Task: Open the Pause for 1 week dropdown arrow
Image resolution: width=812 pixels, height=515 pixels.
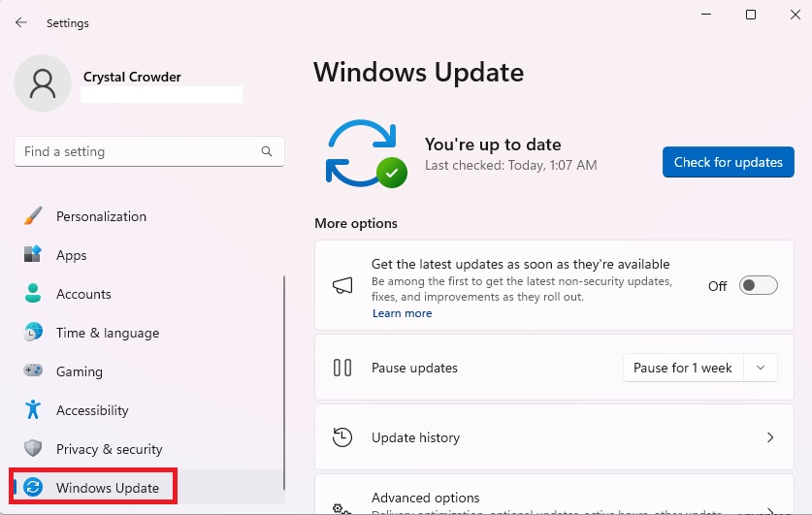Action: (761, 368)
